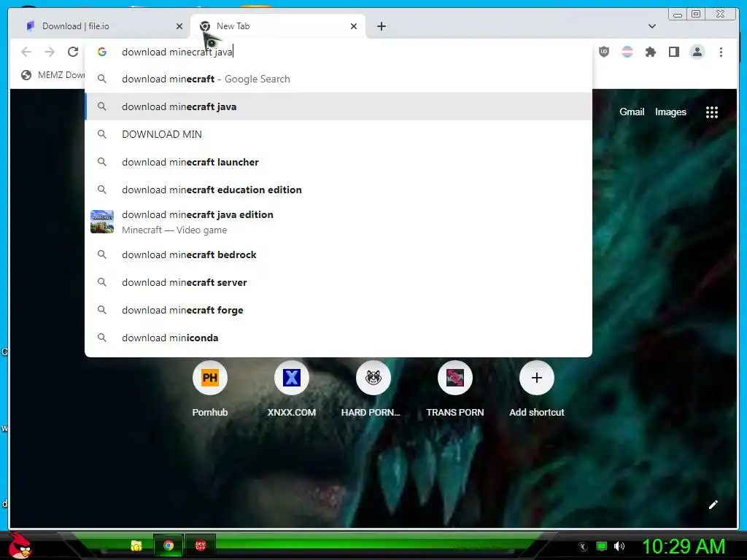747x560 pixels.
Task: Click the volume speaker tray icon
Action: pyautogui.click(x=619, y=546)
